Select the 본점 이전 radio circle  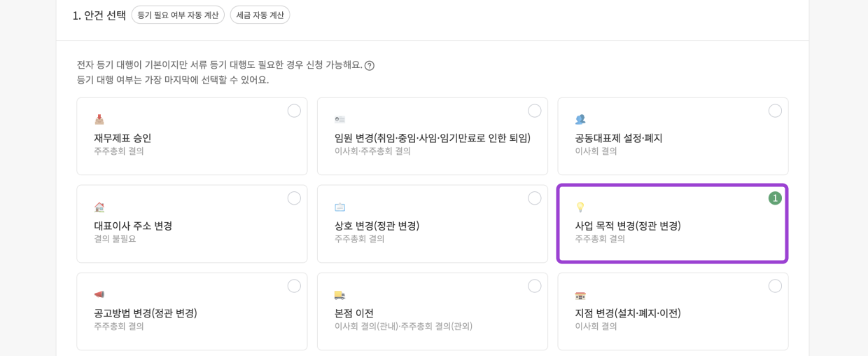pos(535,286)
